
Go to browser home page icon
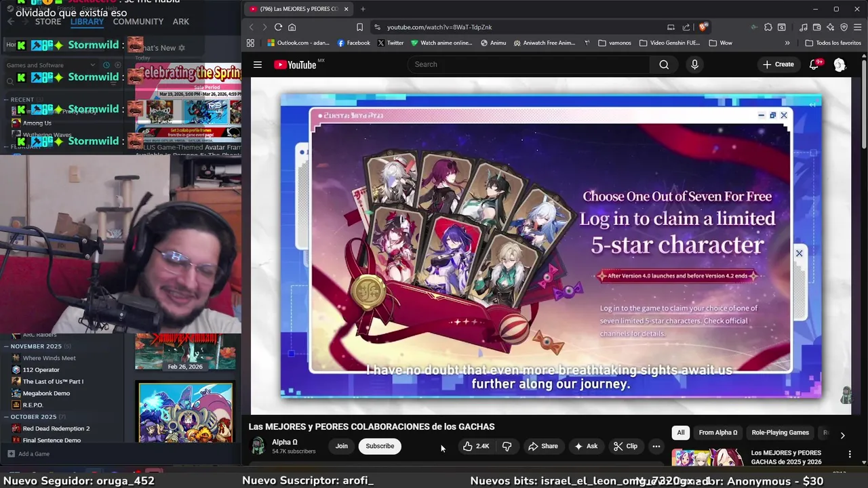[x=292, y=27]
